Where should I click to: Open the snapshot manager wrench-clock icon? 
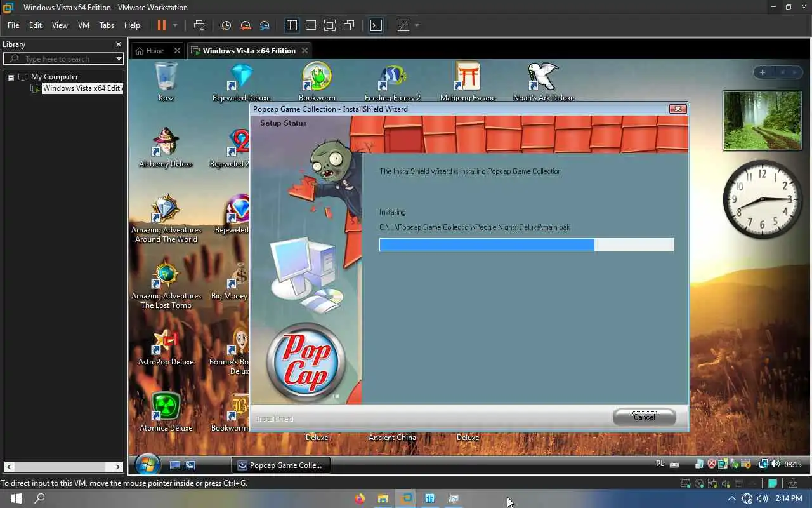point(265,25)
